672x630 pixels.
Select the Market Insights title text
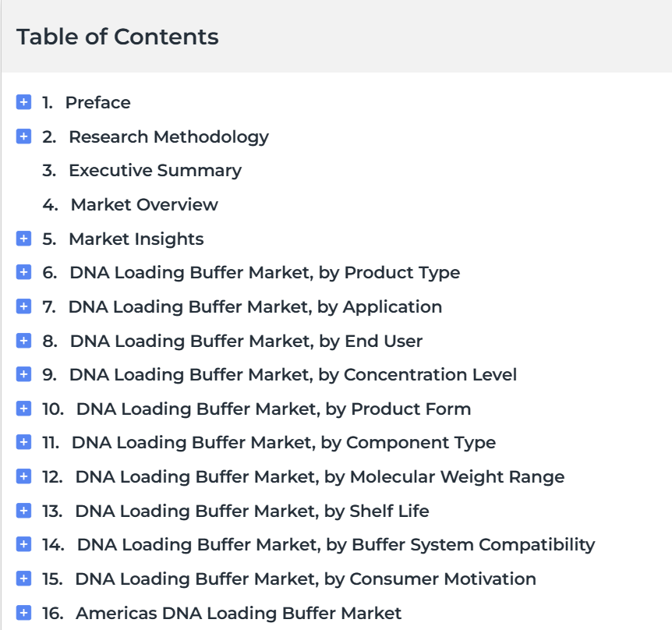click(136, 239)
